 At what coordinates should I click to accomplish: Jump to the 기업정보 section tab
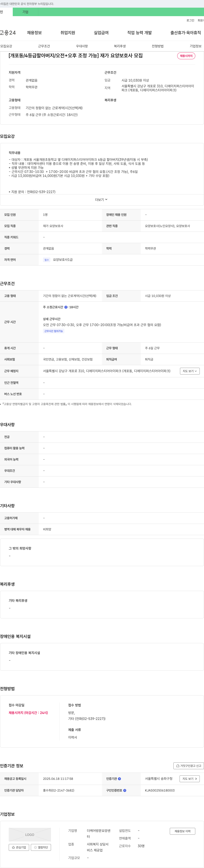195,46
